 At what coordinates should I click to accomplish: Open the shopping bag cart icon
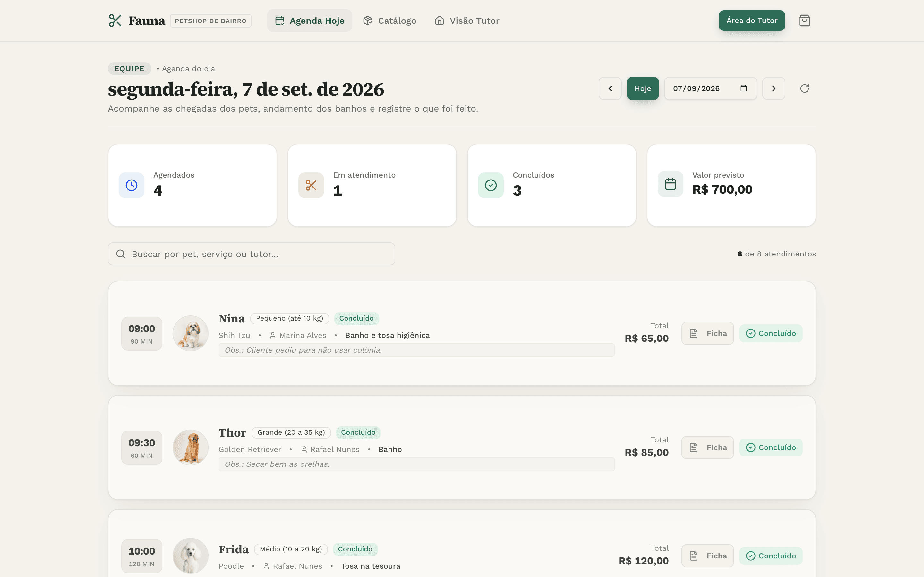pos(804,21)
